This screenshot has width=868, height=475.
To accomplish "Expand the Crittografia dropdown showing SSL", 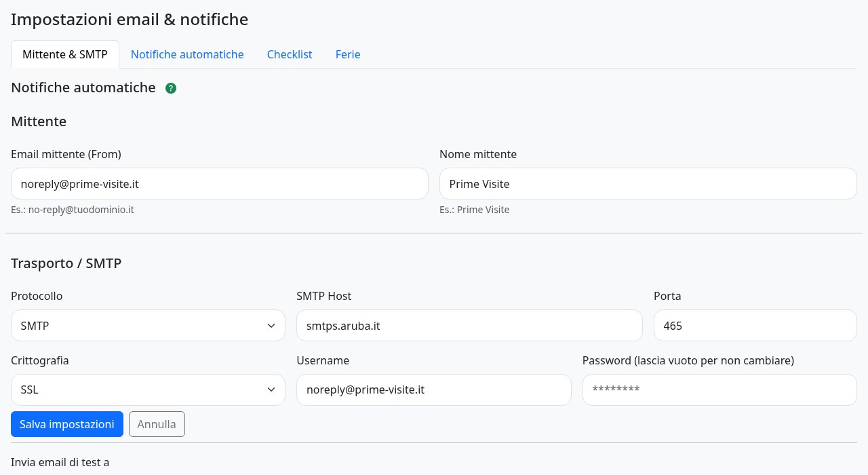I will [148, 389].
